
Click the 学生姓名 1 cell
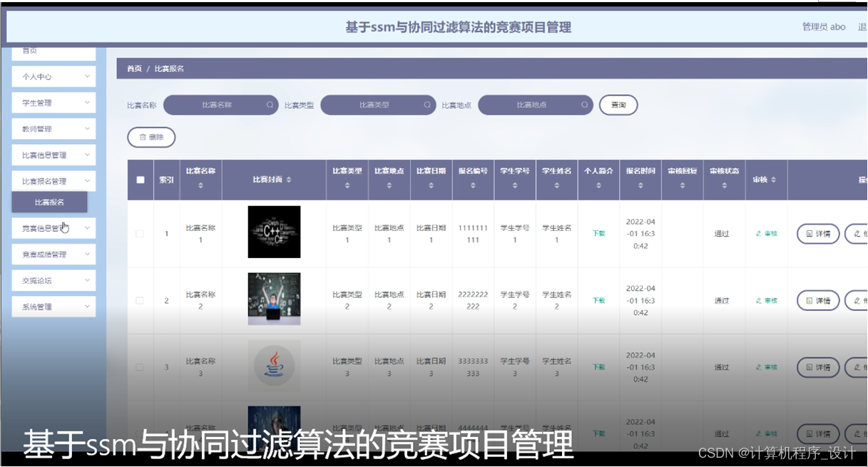pos(556,234)
